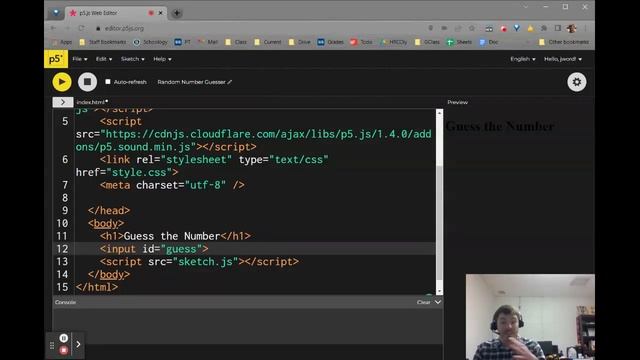Open the Other bookmarks folder
This screenshot has height=360, width=640.
tap(564, 42)
